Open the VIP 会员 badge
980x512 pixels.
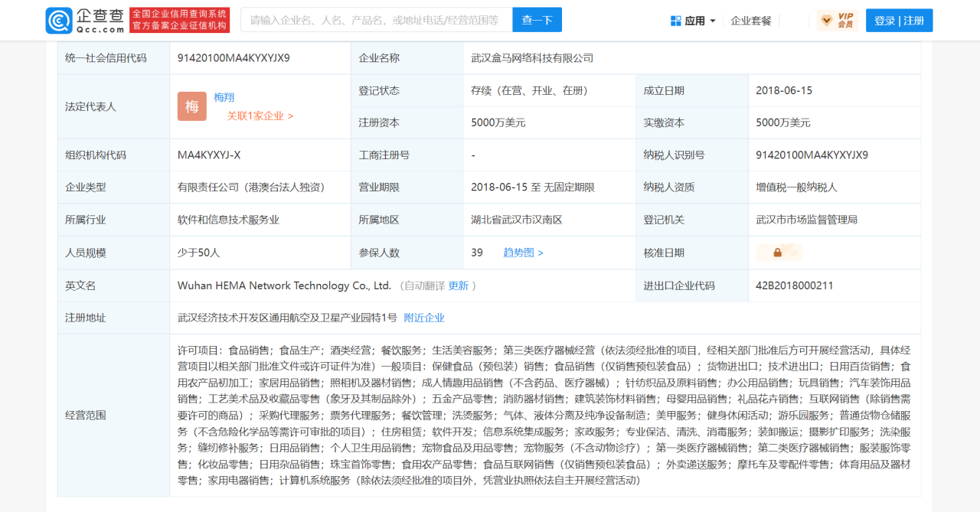click(x=837, y=21)
